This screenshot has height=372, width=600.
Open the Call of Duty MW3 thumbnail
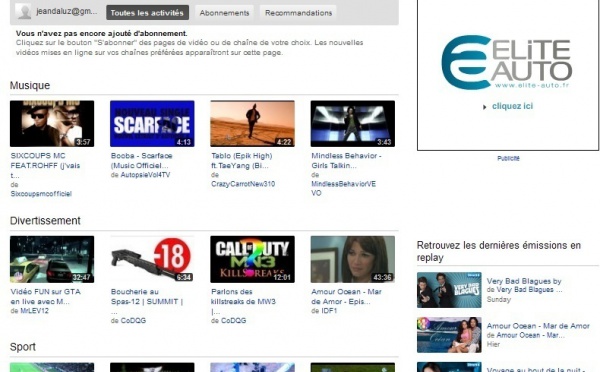253,259
